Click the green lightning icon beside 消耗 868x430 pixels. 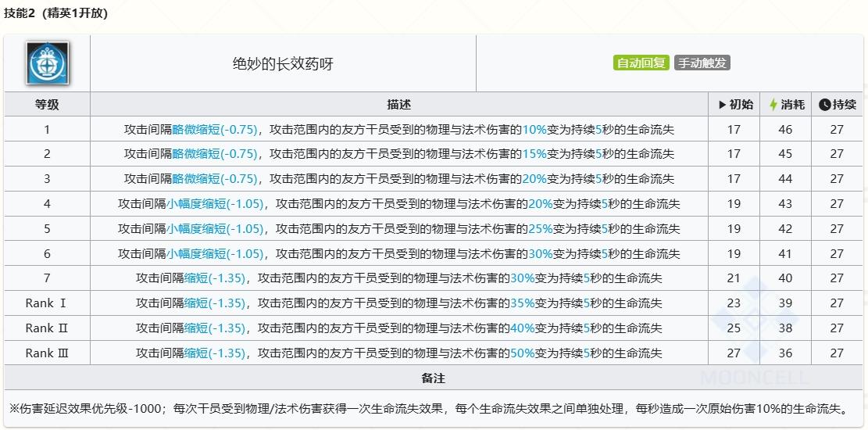[773, 105]
